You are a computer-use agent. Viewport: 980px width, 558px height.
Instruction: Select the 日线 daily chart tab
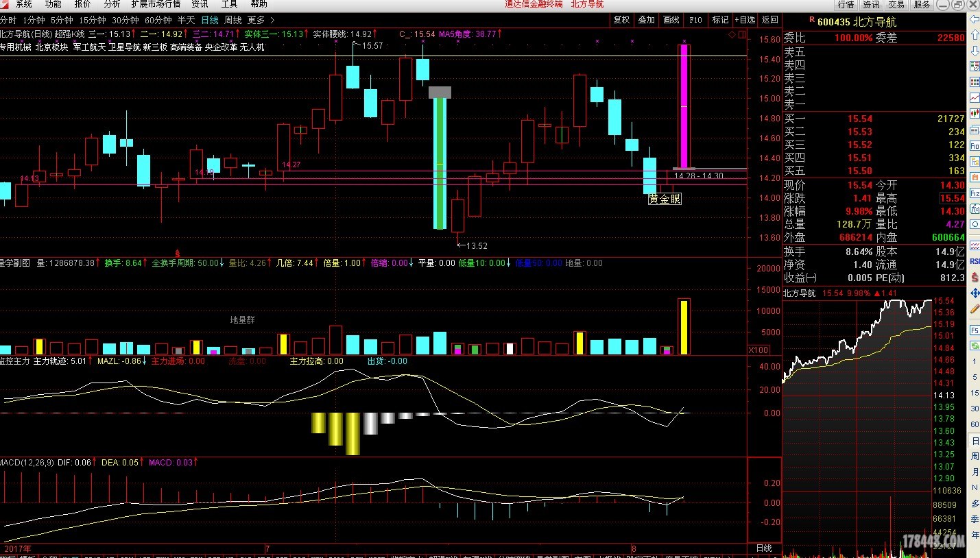[210, 20]
